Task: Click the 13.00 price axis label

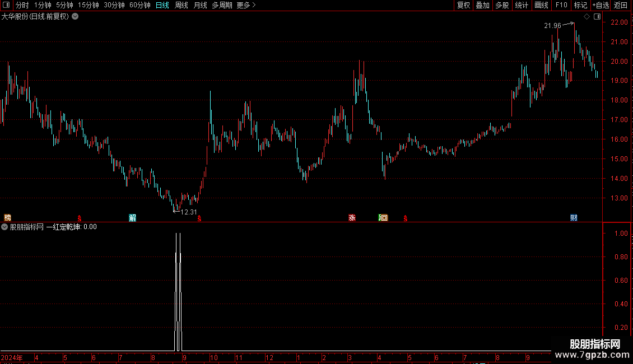Action: tap(619, 198)
